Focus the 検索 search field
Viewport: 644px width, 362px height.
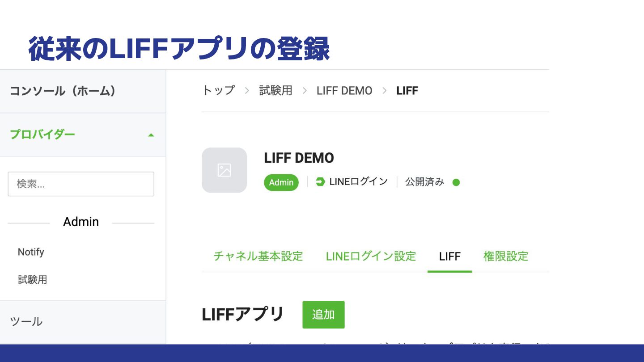pyautogui.click(x=81, y=184)
